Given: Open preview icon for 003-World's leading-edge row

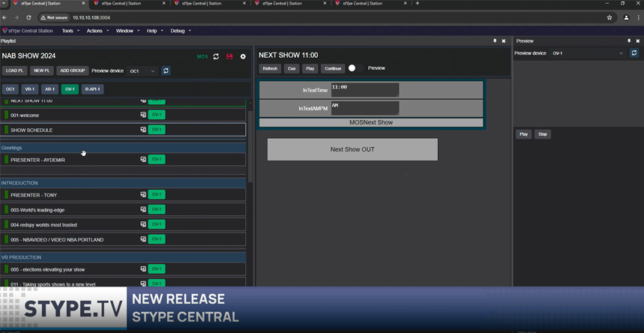Looking at the screenshot, I should (x=143, y=210).
